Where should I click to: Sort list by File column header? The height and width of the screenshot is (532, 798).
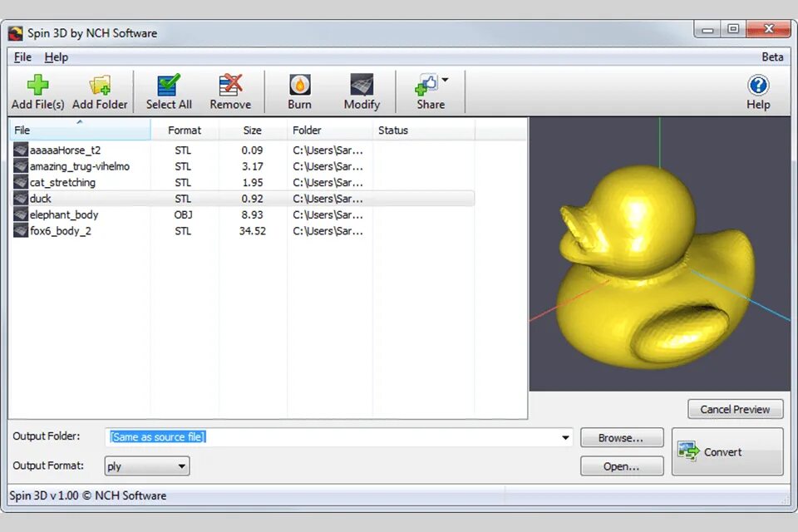[x=80, y=130]
